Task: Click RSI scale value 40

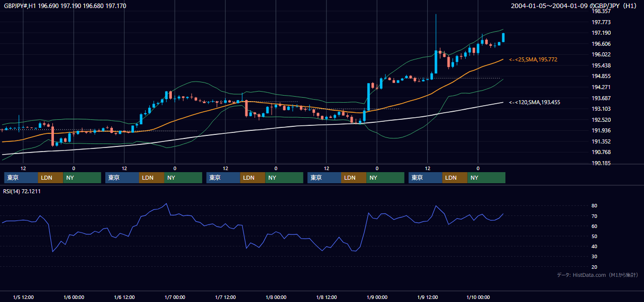Action: point(594,246)
